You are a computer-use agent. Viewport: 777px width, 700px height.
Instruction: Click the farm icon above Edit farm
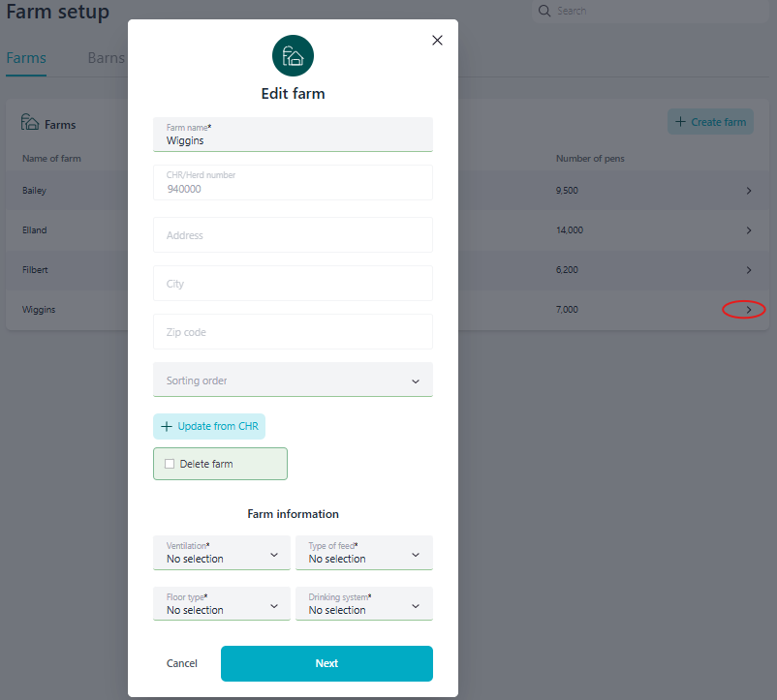pyautogui.click(x=293, y=55)
